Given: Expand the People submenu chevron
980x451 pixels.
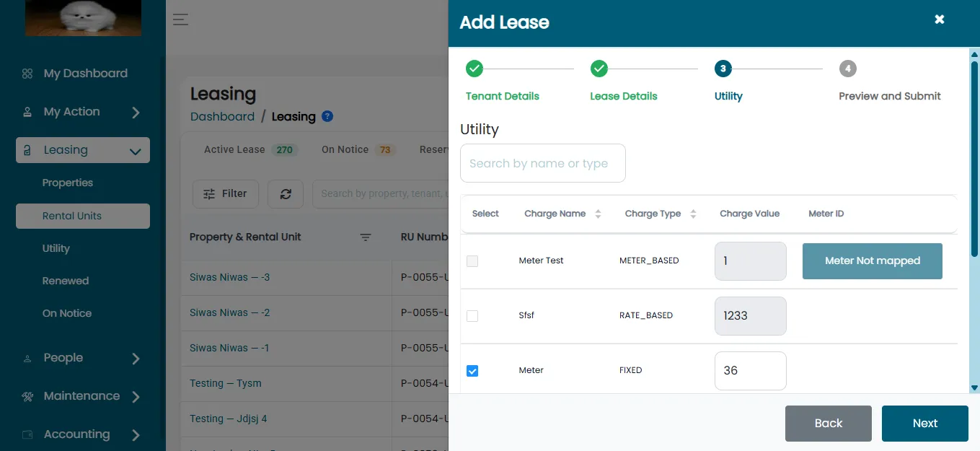Looking at the screenshot, I should tap(136, 359).
